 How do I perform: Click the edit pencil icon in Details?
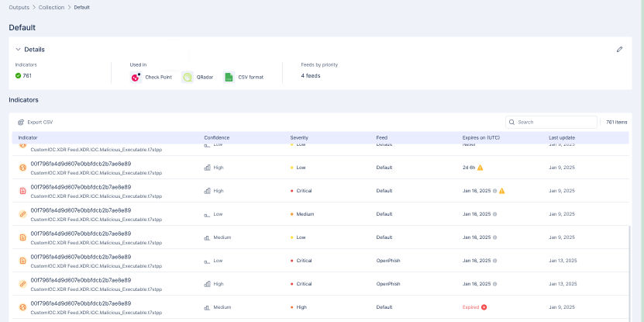(619, 50)
